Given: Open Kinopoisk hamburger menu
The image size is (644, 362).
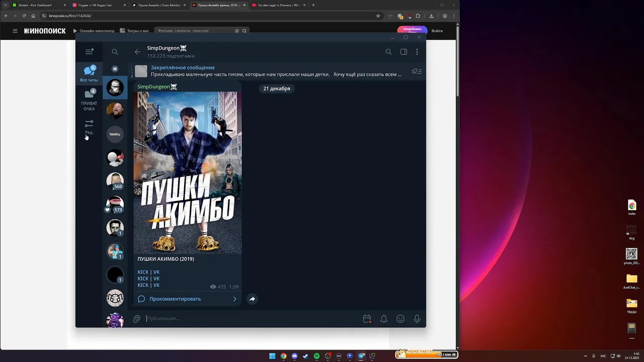Looking at the screenshot, I should (x=15, y=31).
